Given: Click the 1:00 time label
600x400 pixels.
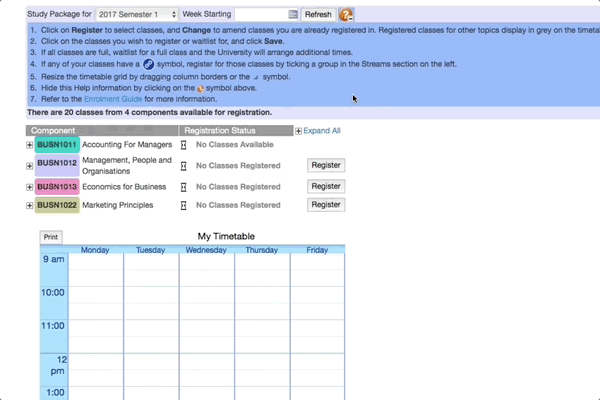Looking at the screenshot, I should click(x=55, y=393).
